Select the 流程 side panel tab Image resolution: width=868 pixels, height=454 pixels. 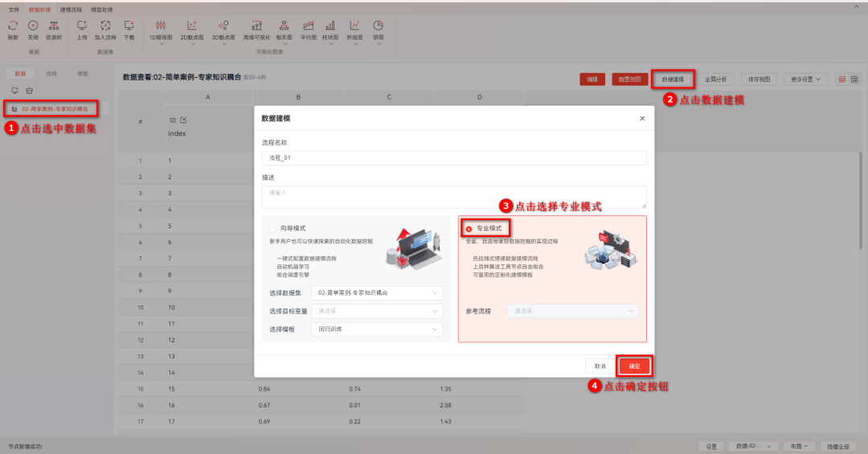coord(51,74)
